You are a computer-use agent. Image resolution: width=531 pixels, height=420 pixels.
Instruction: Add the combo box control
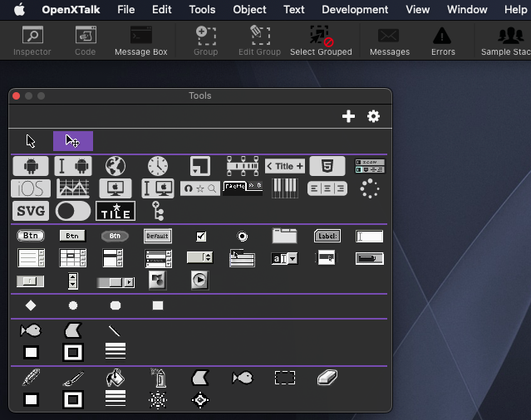point(285,258)
